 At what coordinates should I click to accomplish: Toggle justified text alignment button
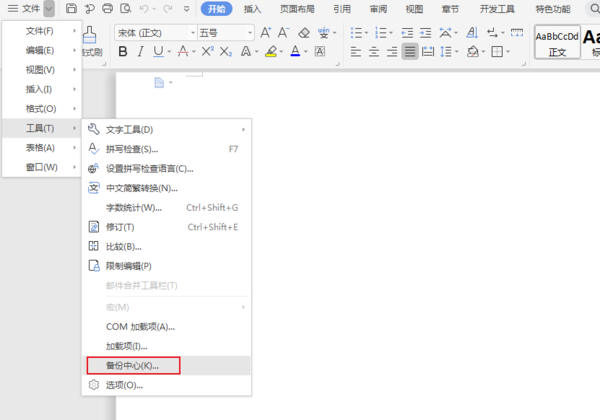click(x=410, y=51)
